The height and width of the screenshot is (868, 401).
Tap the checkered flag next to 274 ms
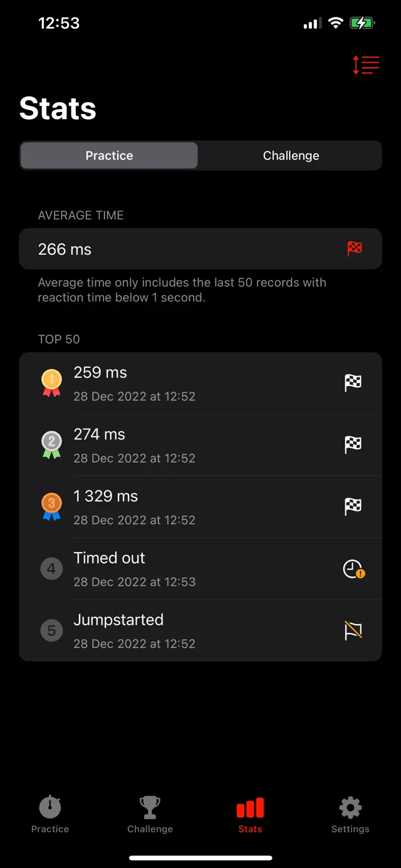point(352,444)
